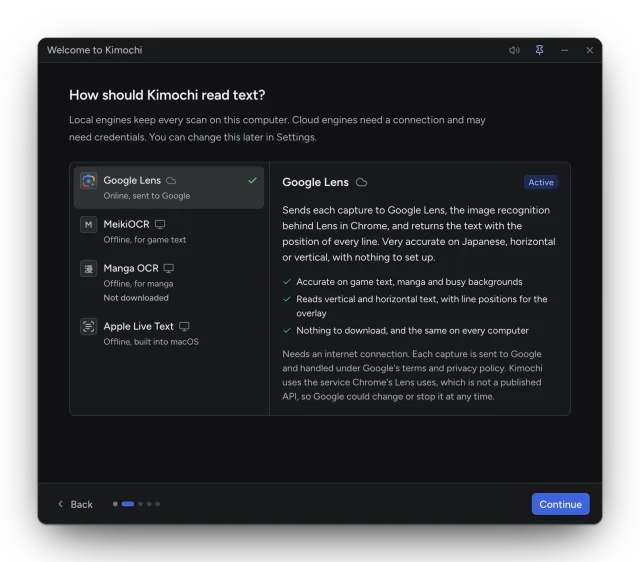Select the MeikiOCR engine option

pos(169,231)
